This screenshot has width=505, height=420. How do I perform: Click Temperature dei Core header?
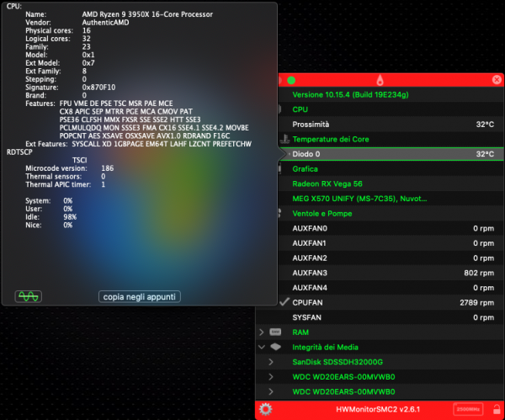(331, 139)
